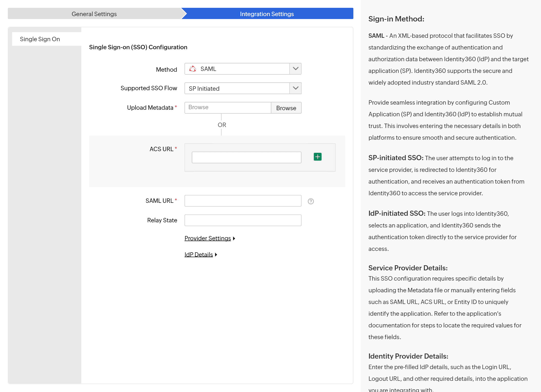541x392 pixels.
Task: Click the SAML URL help question mark icon
Action: 311,201
